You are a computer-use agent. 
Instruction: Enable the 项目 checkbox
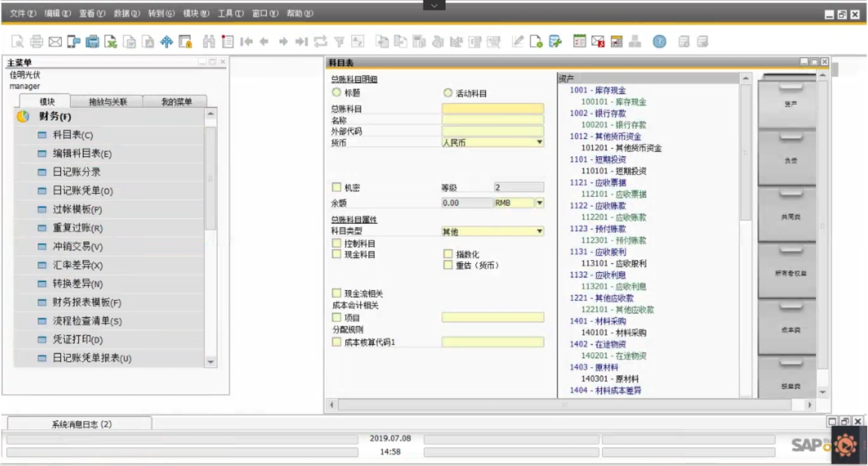click(x=337, y=317)
